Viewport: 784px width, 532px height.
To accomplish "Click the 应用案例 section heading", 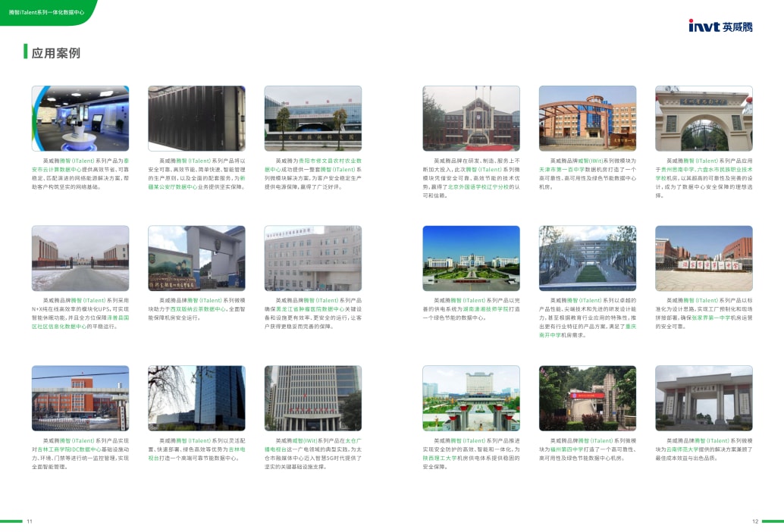I will 55,53.
